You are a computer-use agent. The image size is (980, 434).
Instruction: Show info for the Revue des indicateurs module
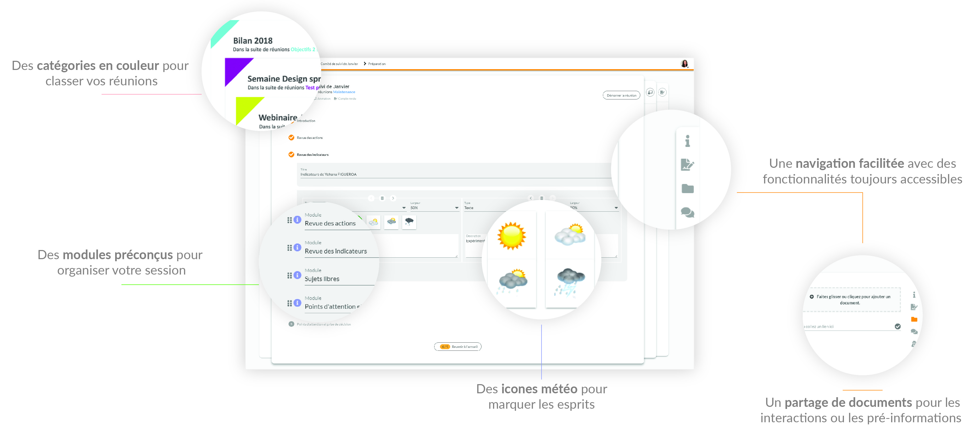tap(297, 248)
